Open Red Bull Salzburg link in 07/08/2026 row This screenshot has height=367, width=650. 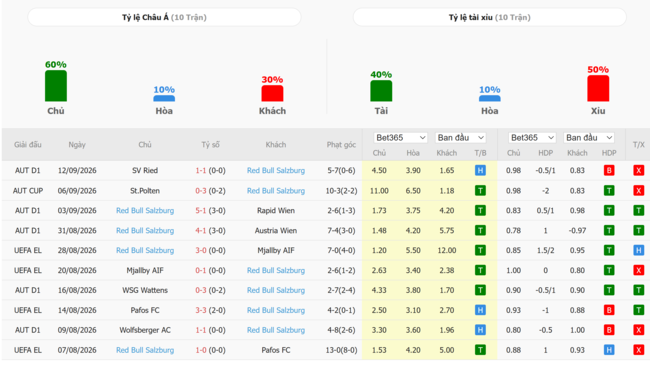[x=145, y=350]
